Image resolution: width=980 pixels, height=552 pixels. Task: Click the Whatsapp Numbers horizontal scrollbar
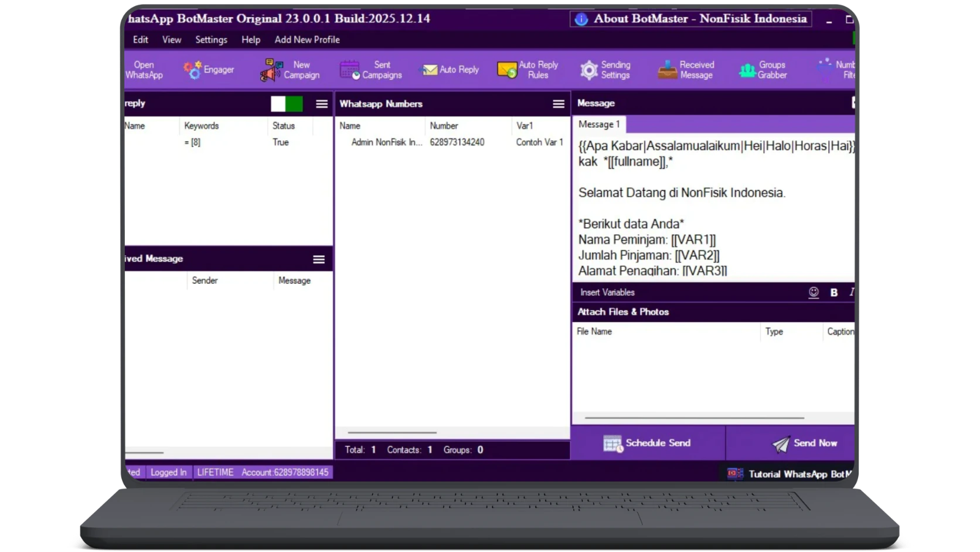(x=392, y=432)
